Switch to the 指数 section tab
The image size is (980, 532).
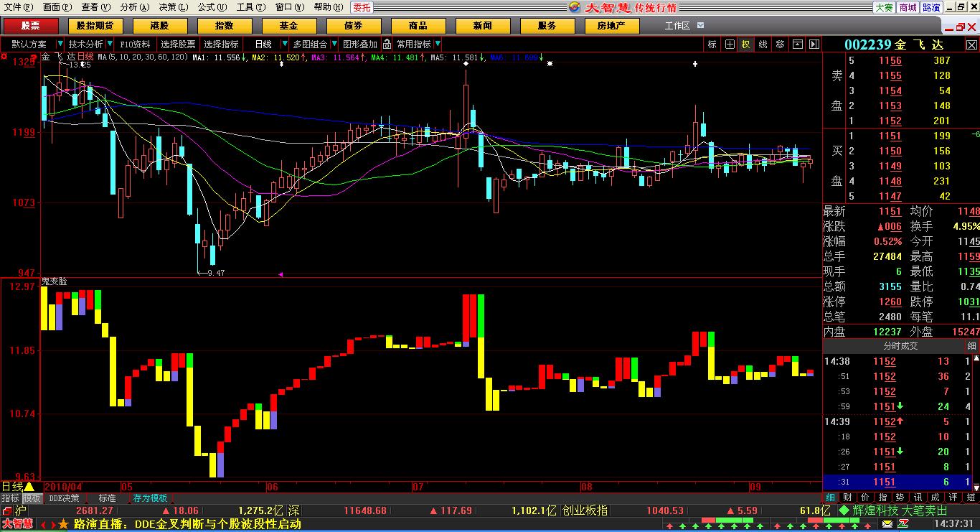[x=224, y=26]
